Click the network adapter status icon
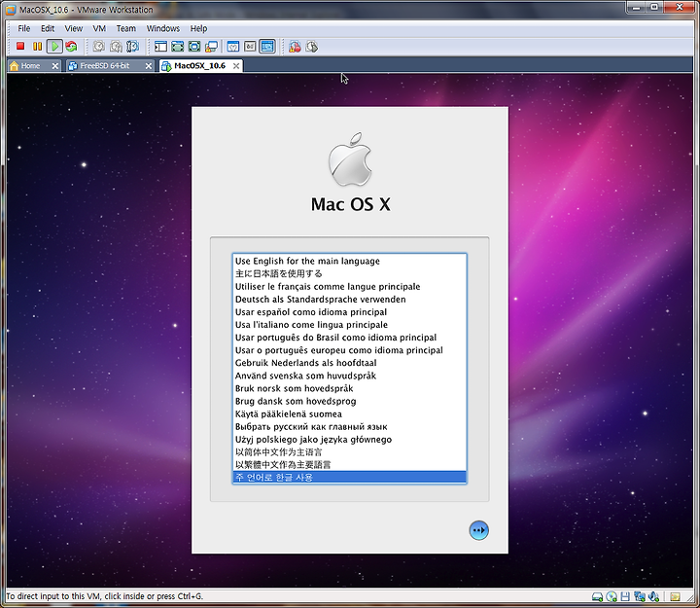Screen dimensions: 700x608 click(x=640, y=596)
